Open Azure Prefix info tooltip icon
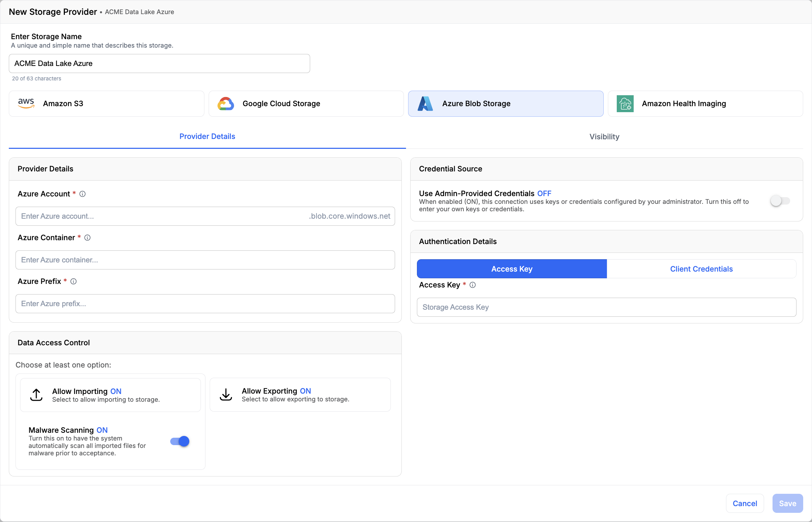The width and height of the screenshot is (812, 522). pos(73,281)
